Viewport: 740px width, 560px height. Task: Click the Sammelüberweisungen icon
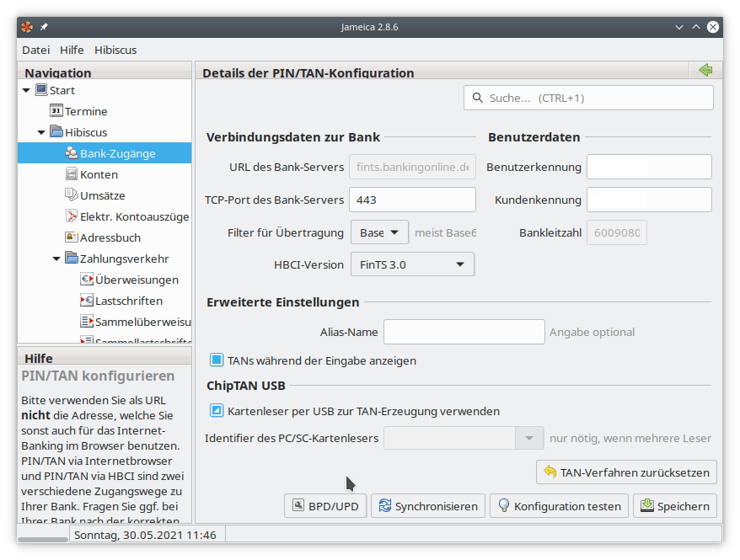(86, 322)
